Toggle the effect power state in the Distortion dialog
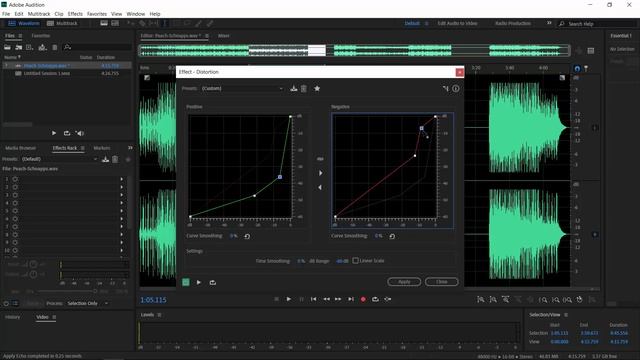 pos(186,282)
